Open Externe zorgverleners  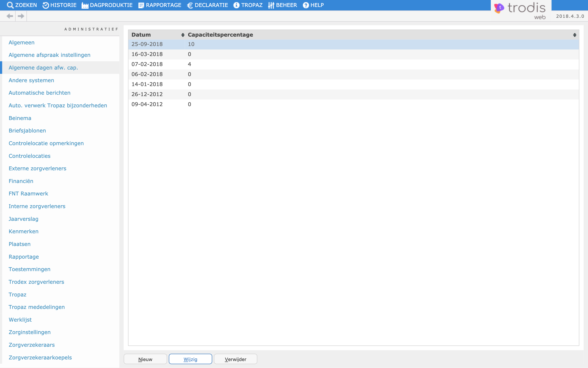37,168
